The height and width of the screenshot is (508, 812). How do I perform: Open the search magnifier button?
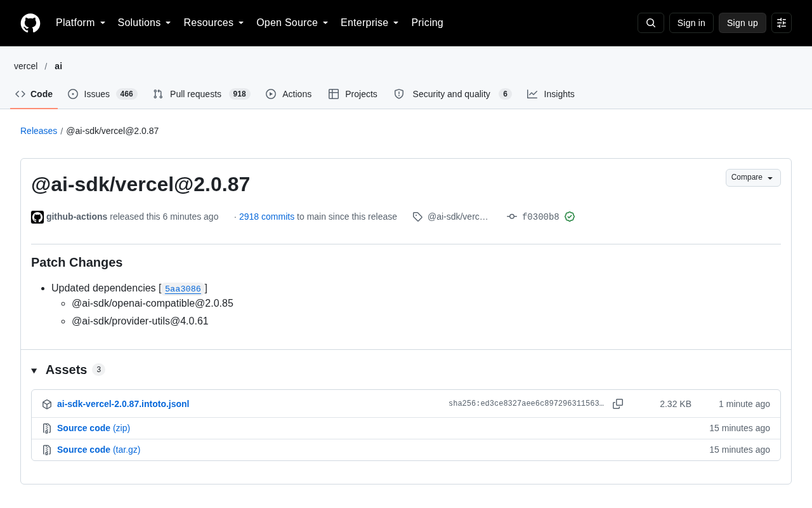(651, 23)
